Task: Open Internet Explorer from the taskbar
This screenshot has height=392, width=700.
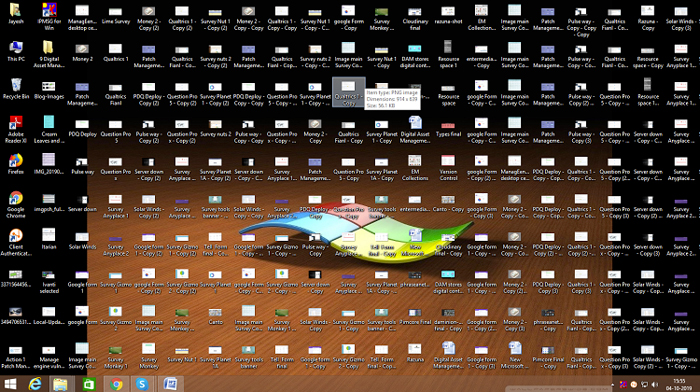Action: (35, 384)
